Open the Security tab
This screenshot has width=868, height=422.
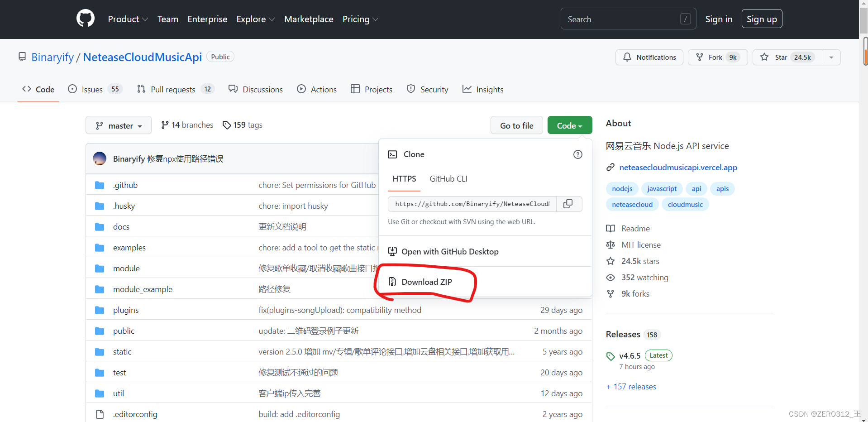427,89
